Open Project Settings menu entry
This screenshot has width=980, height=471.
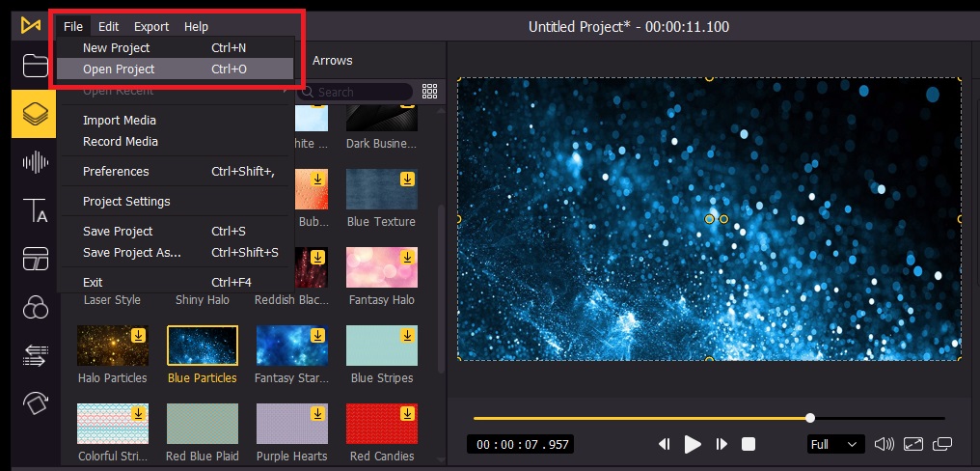click(175, 202)
